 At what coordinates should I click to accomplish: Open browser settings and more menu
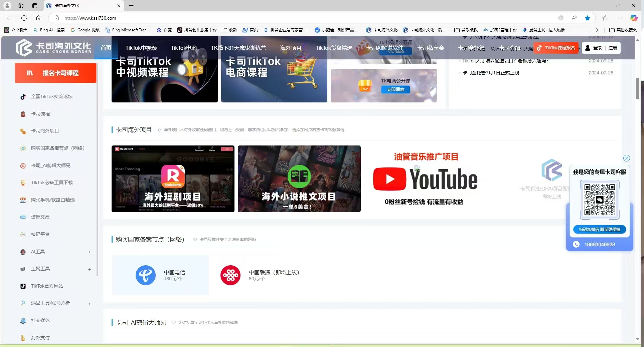click(x=620, y=18)
